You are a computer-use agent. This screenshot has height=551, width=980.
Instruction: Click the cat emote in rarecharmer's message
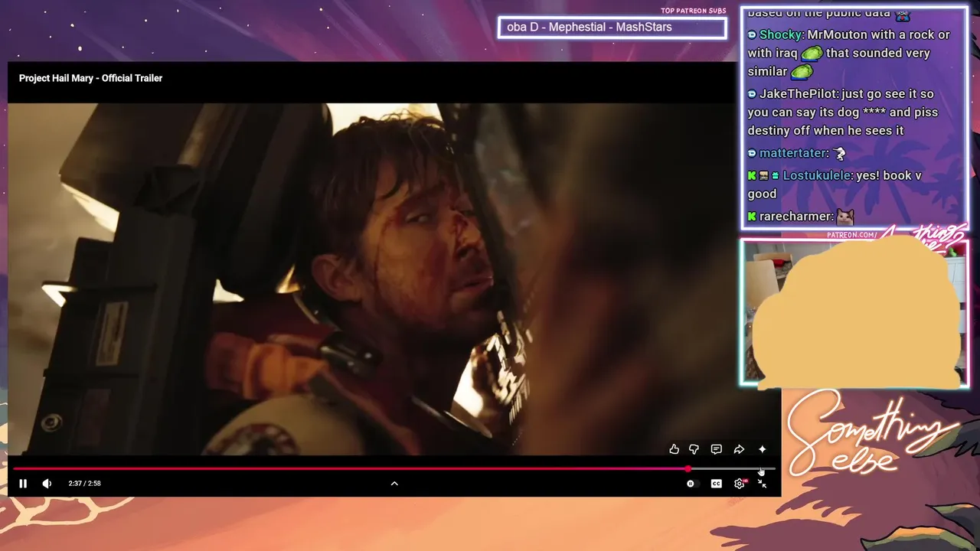click(845, 217)
